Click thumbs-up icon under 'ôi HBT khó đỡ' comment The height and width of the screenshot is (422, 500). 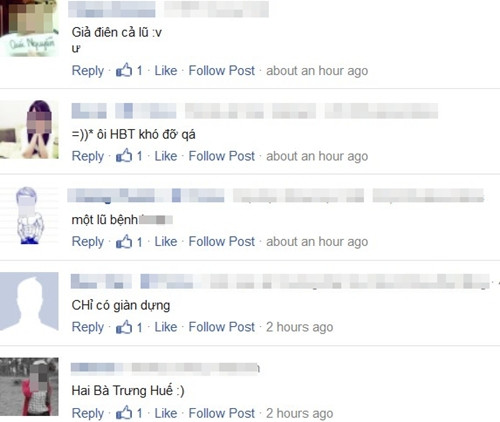124,156
